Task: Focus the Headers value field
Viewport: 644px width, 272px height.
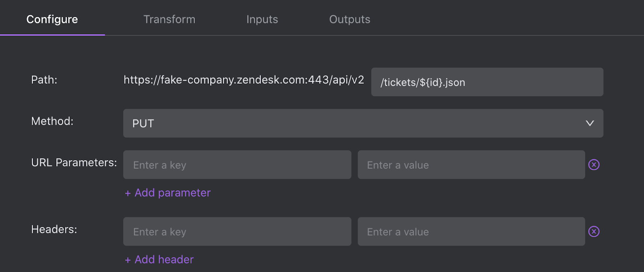Action: click(x=471, y=231)
